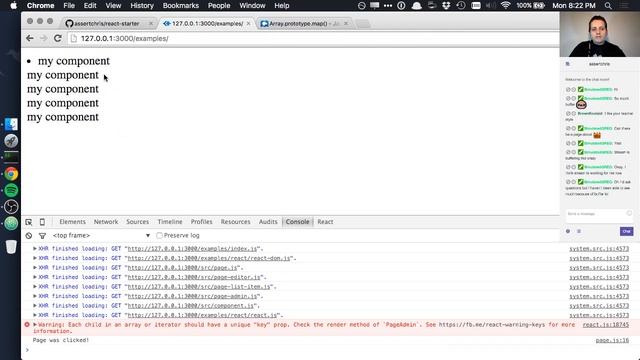Toggle the device mode phone icon
Image resolution: width=640 pixels, height=360 pixels.
tap(42, 222)
